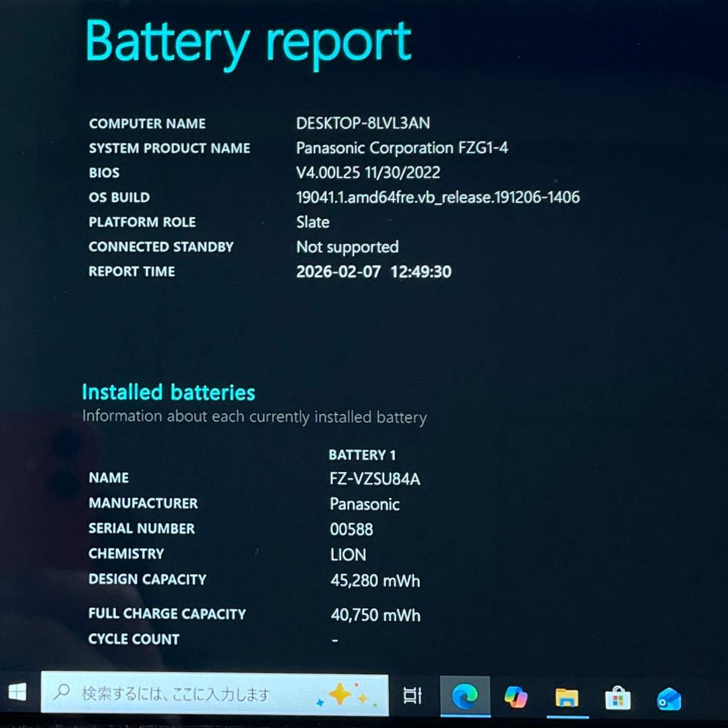Click the Battery report title
This screenshot has width=728, height=728.
(x=248, y=42)
